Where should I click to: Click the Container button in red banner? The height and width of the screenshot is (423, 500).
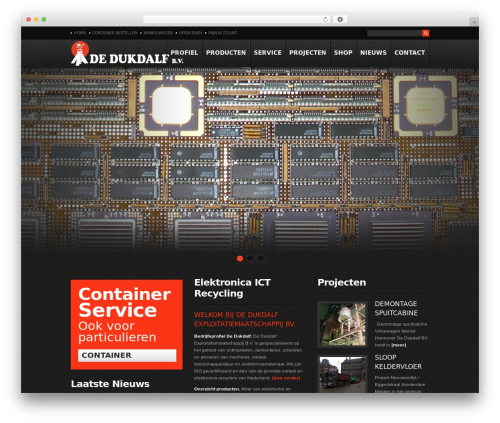tap(127, 355)
